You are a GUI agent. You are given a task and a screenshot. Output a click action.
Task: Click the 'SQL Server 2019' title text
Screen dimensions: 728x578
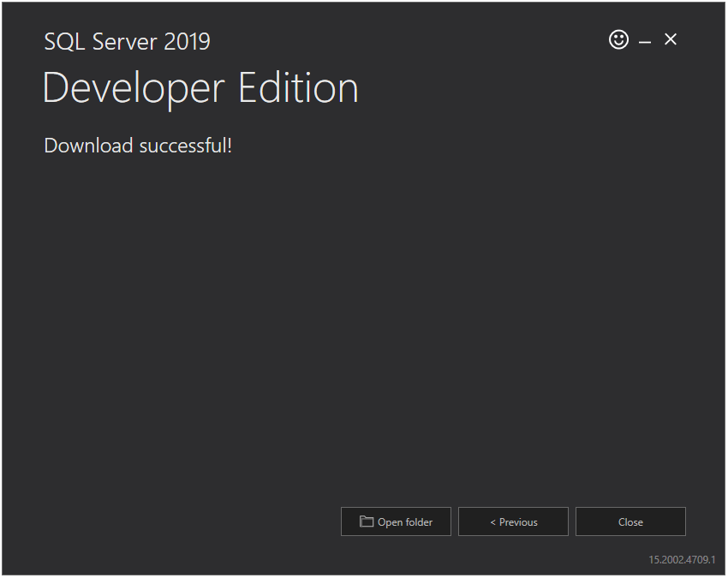pyautogui.click(x=128, y=42)
